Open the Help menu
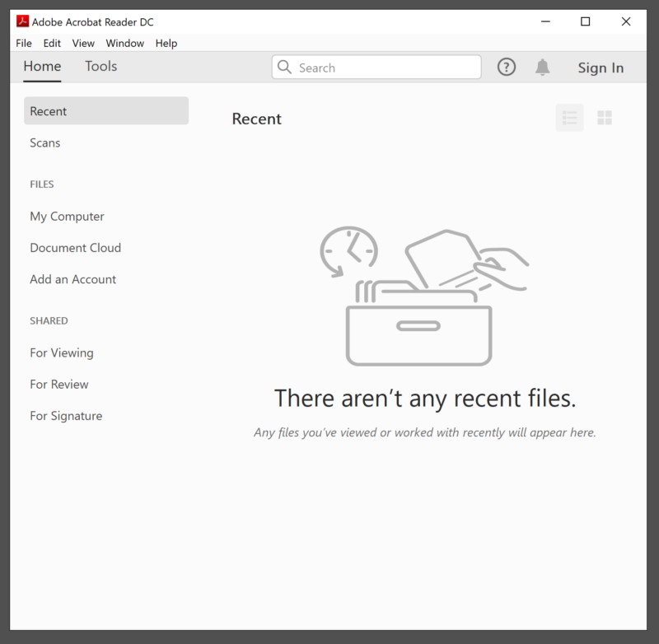 pyautogui.click(x=166, y=43)
